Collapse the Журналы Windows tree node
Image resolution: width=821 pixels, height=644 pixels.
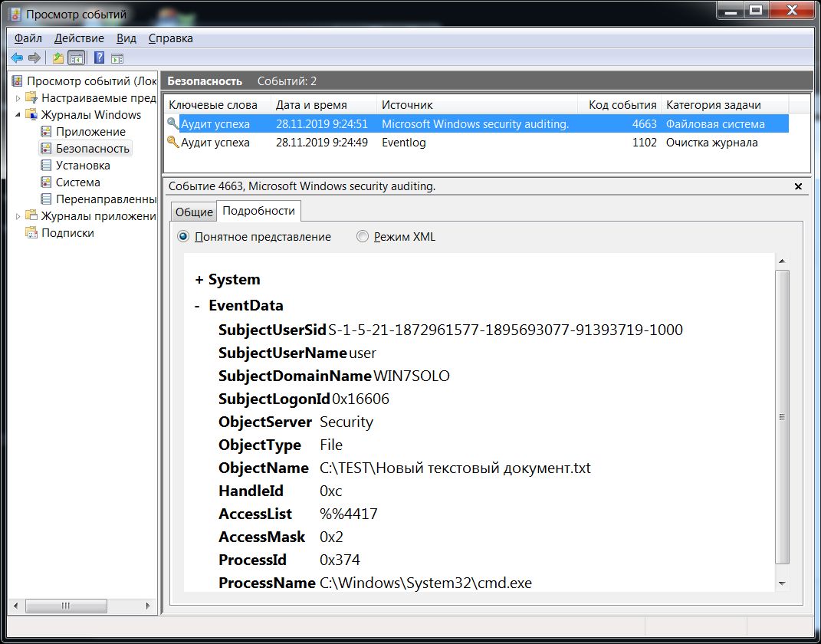tap(18, 115)
